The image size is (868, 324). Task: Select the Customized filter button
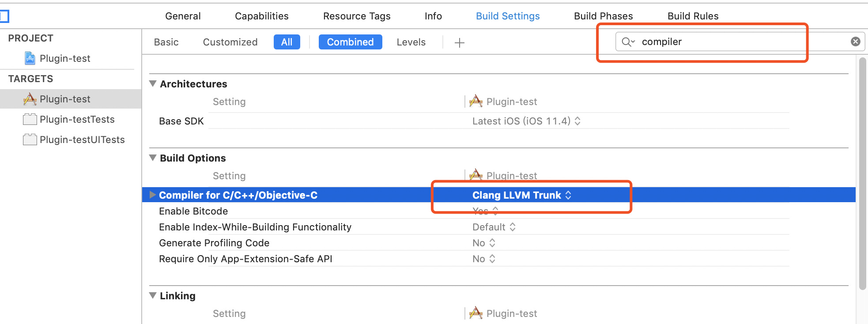click(x=230, y=42)
